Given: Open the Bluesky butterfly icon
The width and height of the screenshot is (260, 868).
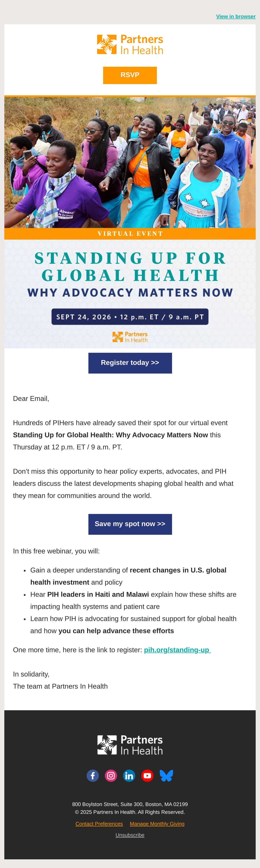Looking at the screenshot, I should pos(166,776).
